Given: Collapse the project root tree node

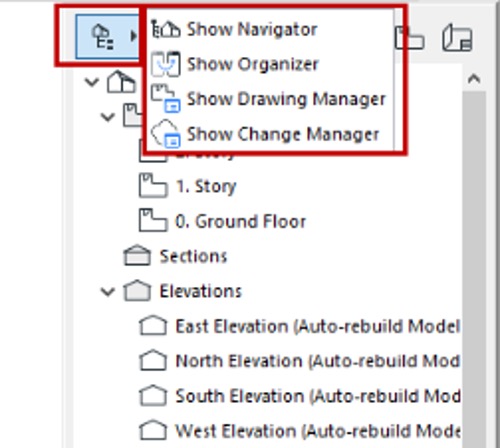Looking at the screenshot, I should 92,82.
